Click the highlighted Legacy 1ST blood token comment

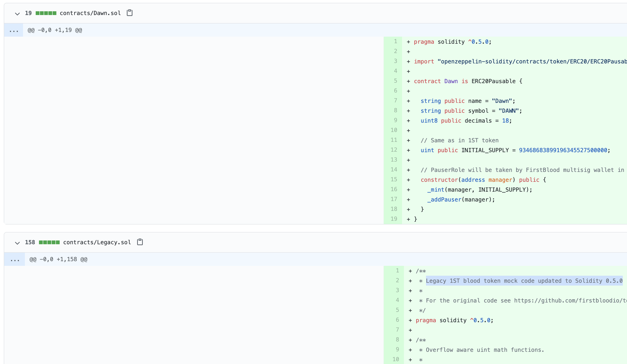click(x=524, y=281)
